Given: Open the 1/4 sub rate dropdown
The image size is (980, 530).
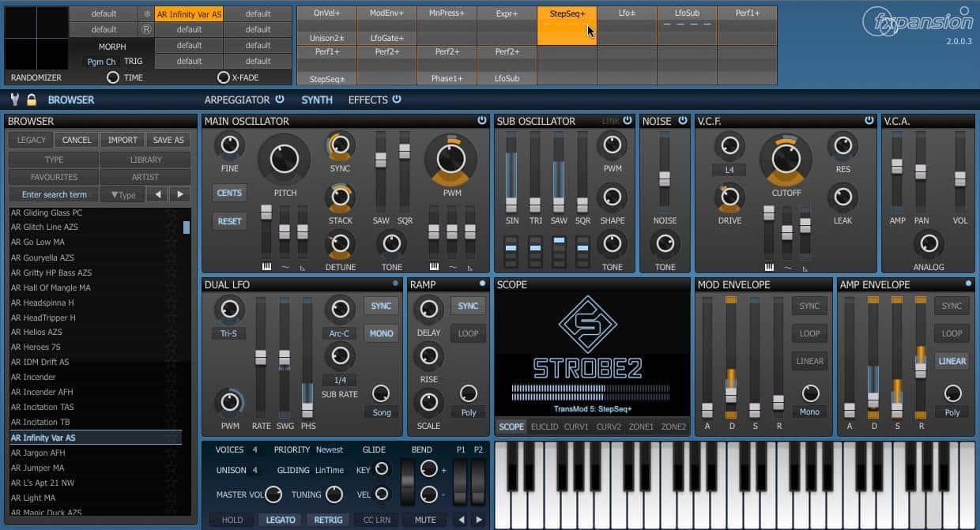Looking at the screenshot, I should coord(339,380).
